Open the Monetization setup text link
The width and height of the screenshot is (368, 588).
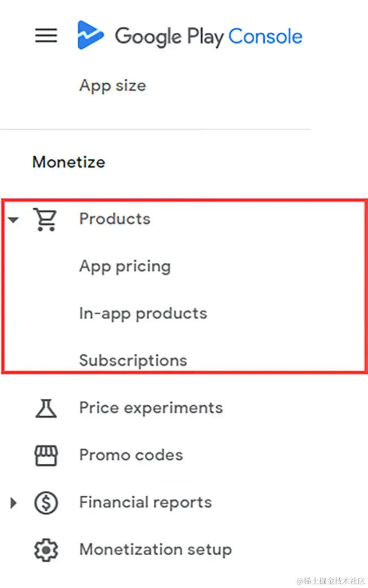pyautogui.click(x=155, y=549)
